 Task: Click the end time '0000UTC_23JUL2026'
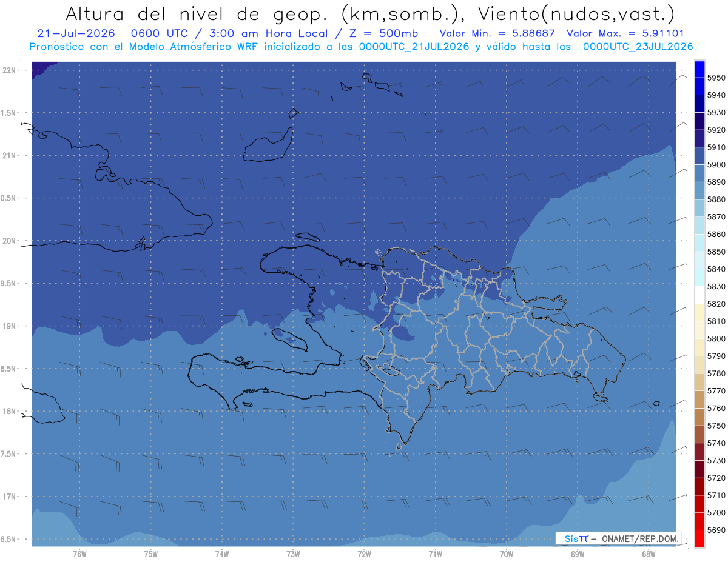tap(638, 46)
